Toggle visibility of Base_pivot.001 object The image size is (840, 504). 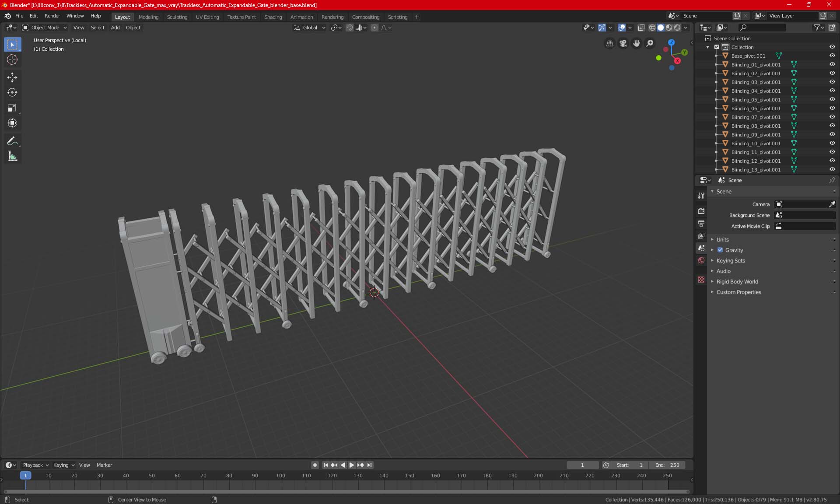(832, 55)
